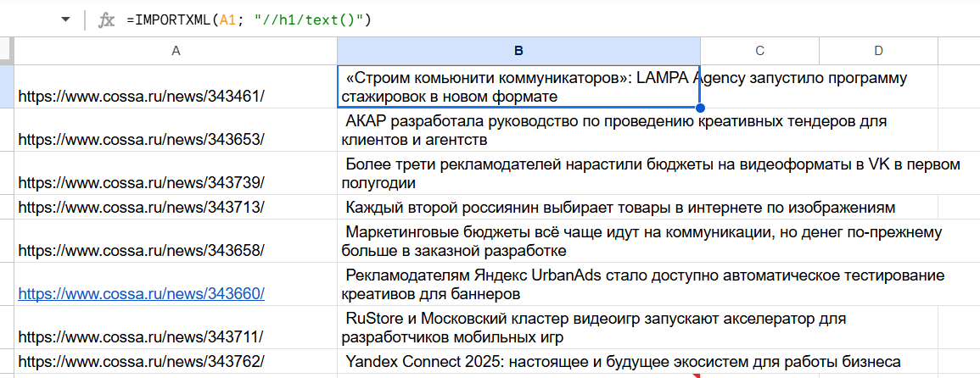Viewport: 980px width, 378px height.
Task: Select cell with URL news/343713/
Action: point(176,207)
